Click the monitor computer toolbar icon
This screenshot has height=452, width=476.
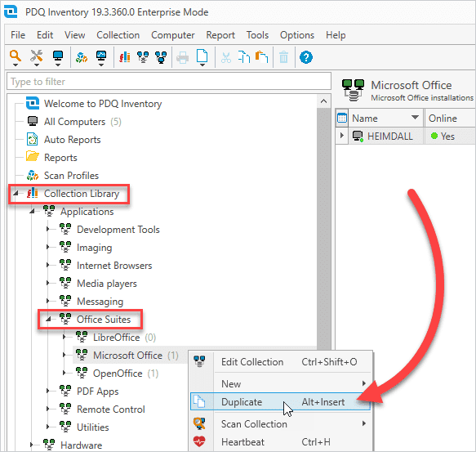58,56
